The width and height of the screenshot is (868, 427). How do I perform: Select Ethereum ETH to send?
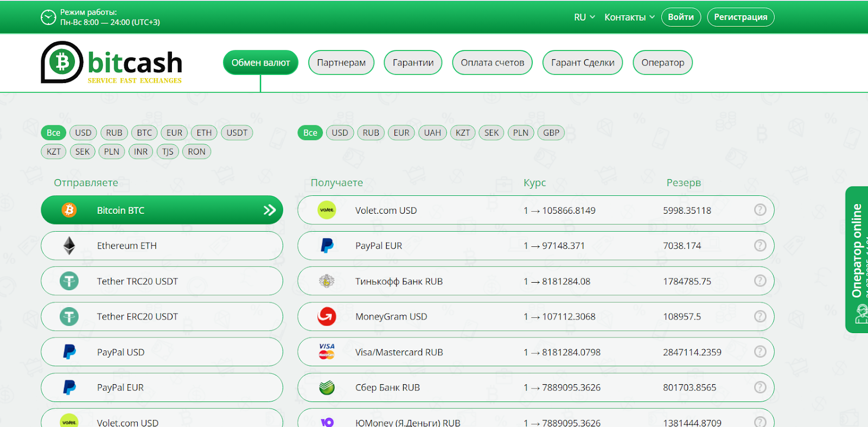click(x=162, y=246)
